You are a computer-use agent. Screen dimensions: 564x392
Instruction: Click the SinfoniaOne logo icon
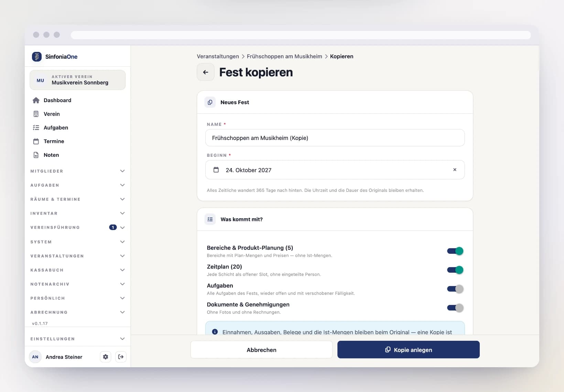point(37,56)
